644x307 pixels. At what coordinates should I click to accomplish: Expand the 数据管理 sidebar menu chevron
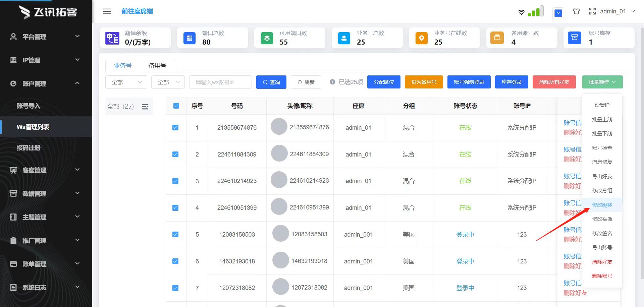pyautogui.click(x=77, y=193)
